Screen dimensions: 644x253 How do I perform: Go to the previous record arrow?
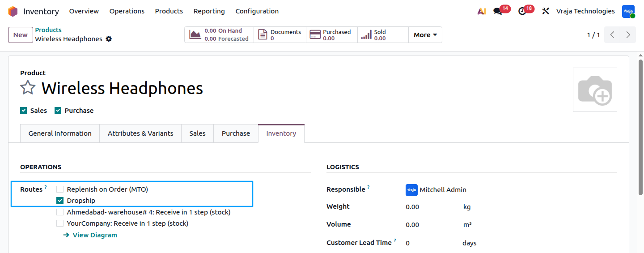coord(612,35)
